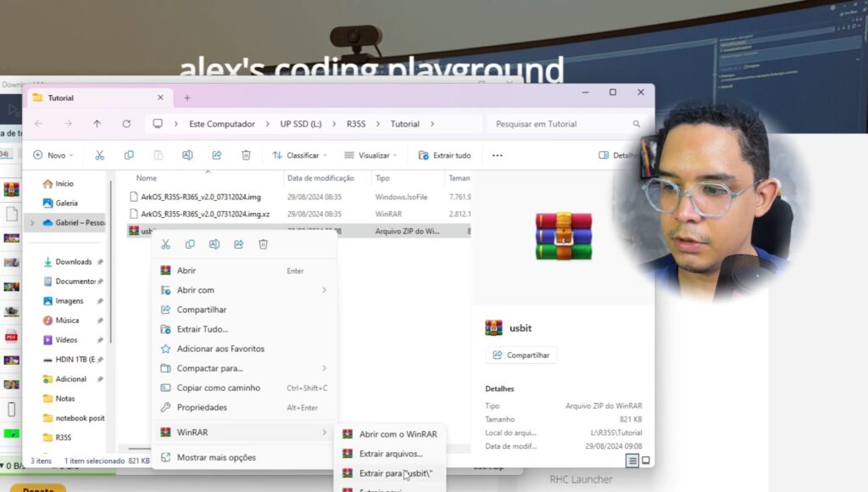Screen dimensions: 868x492
Task: Click chevron after Este Computador breadcrumb
Action: pos(267,124)
